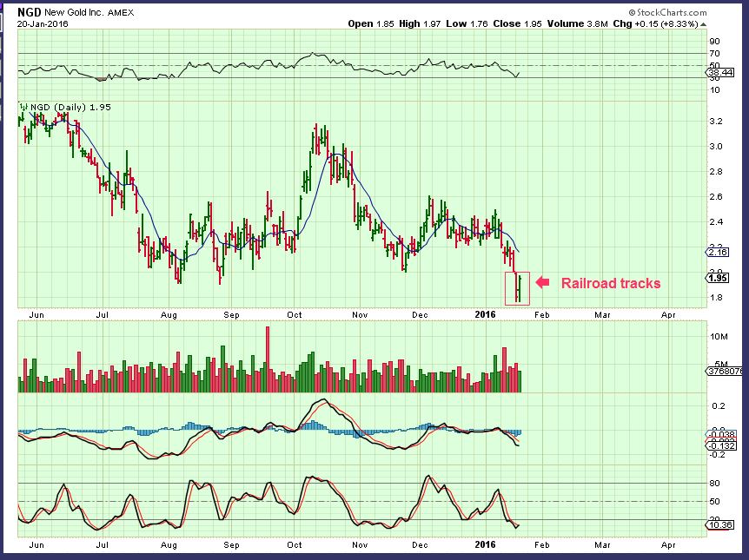Click the Oct label on the price chart axis
This screenshot has height=560, width=749.
[x=295, y=317]
